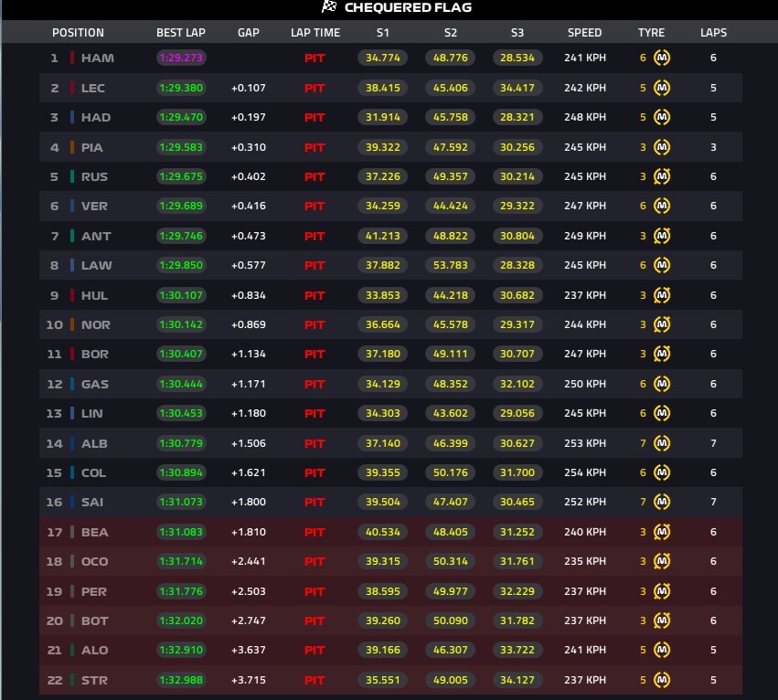Image resolution: width=778 pixels, height=700 pixels.
Task: Click LAW's S2 sector time 53.783
Action: [450, 265]
